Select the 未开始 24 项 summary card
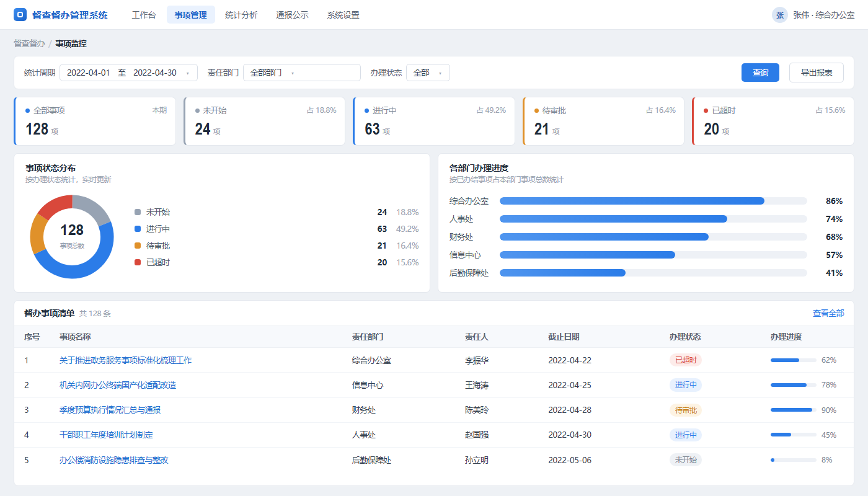 pyautogui.click(x=264, y=121)
